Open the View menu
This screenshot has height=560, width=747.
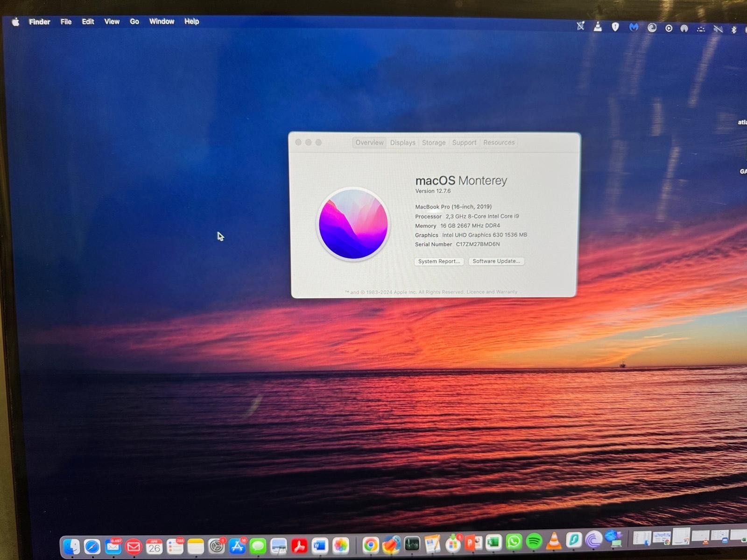point(112,21)
